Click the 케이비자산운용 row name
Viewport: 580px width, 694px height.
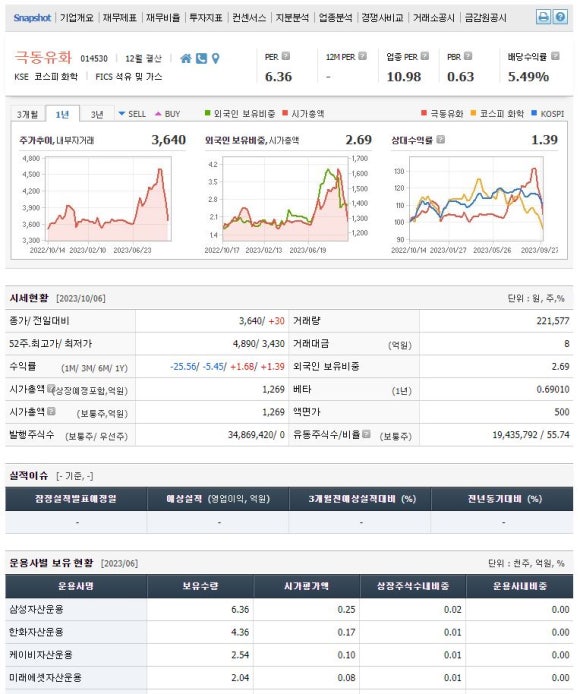41,655
